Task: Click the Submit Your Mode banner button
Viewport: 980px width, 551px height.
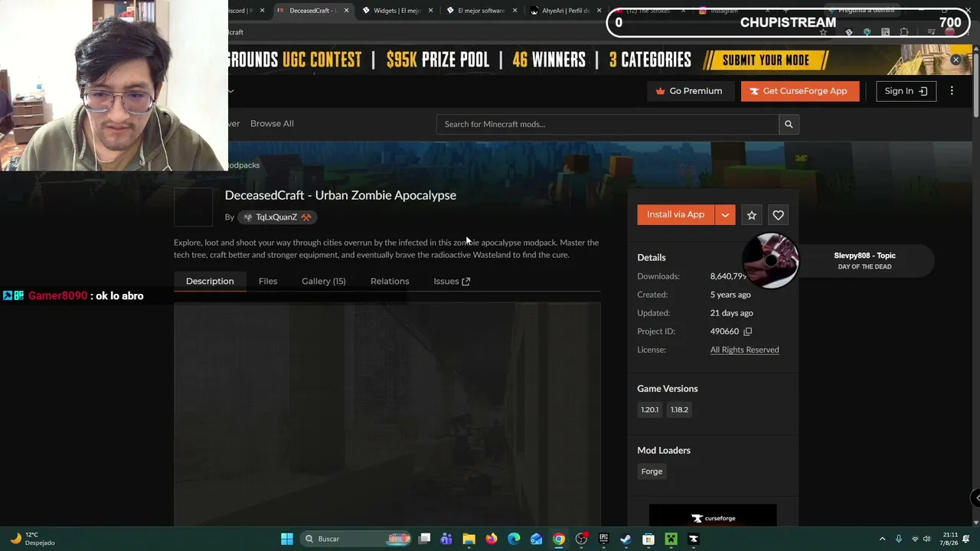Action: 766,60
